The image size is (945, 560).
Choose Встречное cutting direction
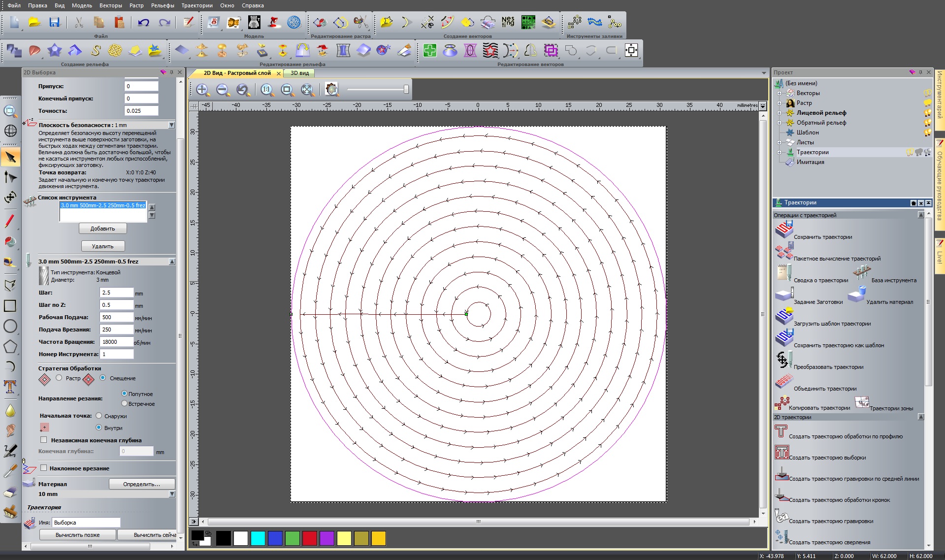pyautogui.click(x=125, y=403)
